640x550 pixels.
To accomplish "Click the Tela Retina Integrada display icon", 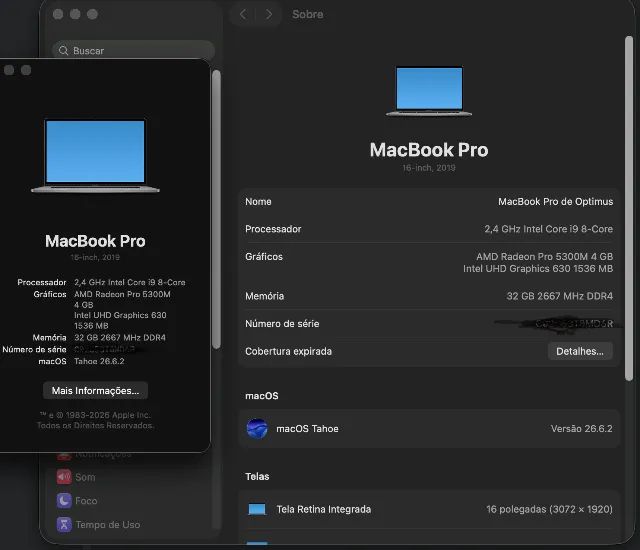I will click(257, 509).
